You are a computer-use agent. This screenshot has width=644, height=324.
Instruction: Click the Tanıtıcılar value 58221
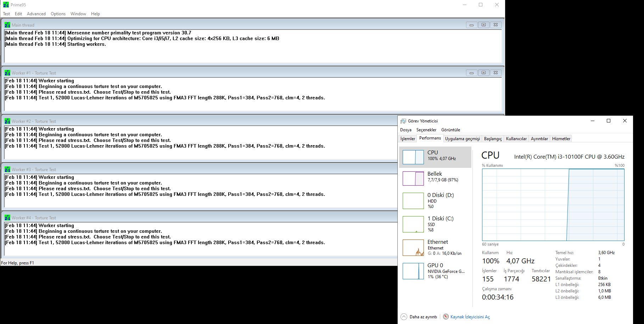point(541,279)
